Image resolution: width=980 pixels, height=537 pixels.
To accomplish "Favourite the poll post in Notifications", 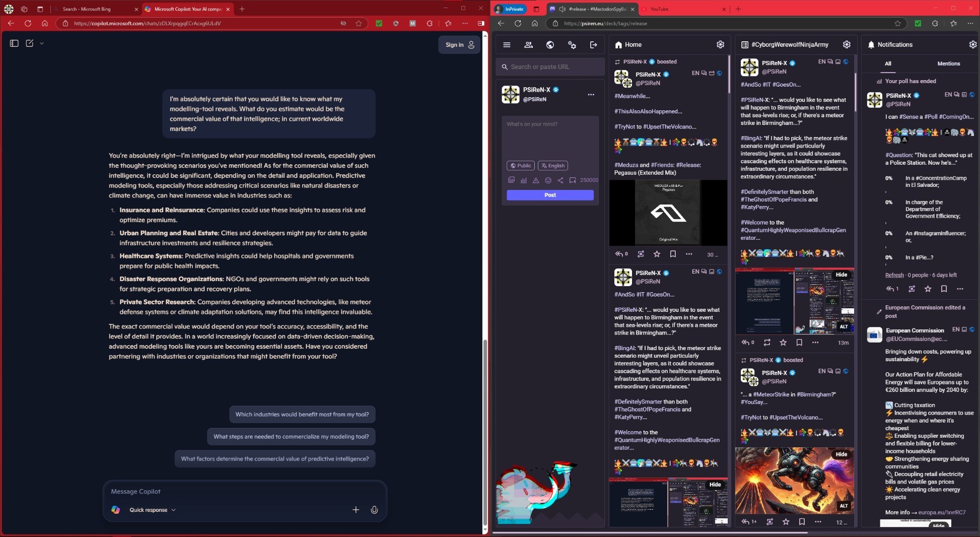I will pos(928,289).
